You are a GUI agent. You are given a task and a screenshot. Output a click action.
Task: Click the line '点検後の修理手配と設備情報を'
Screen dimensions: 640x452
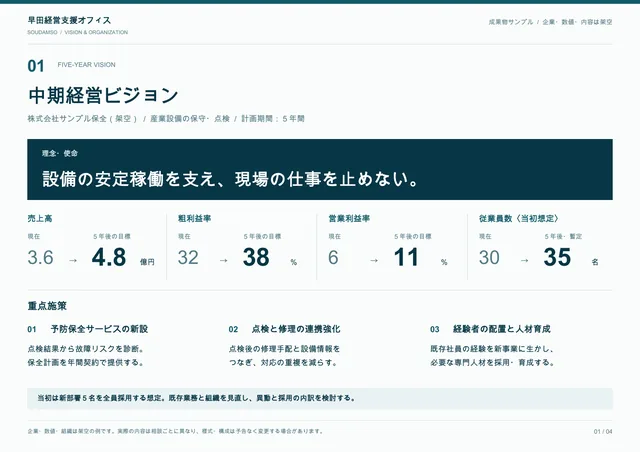pyautogui.click(x=284, y=349)
